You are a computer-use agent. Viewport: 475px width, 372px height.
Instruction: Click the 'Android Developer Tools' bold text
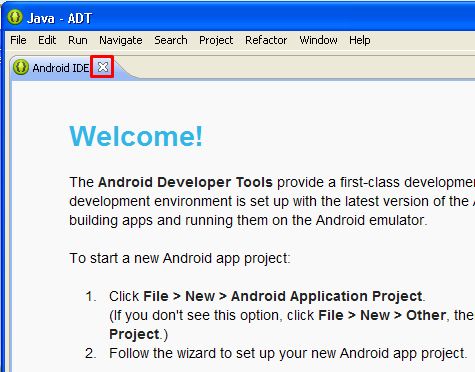coord(185,182)
